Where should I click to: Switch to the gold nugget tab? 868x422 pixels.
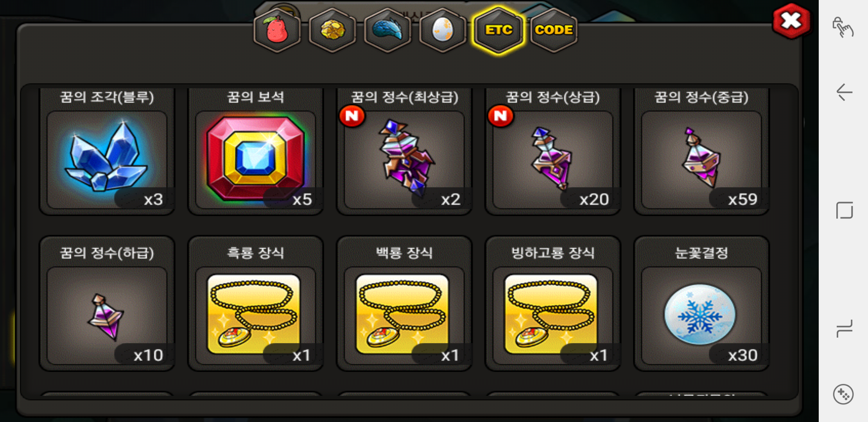pos(332,30)
